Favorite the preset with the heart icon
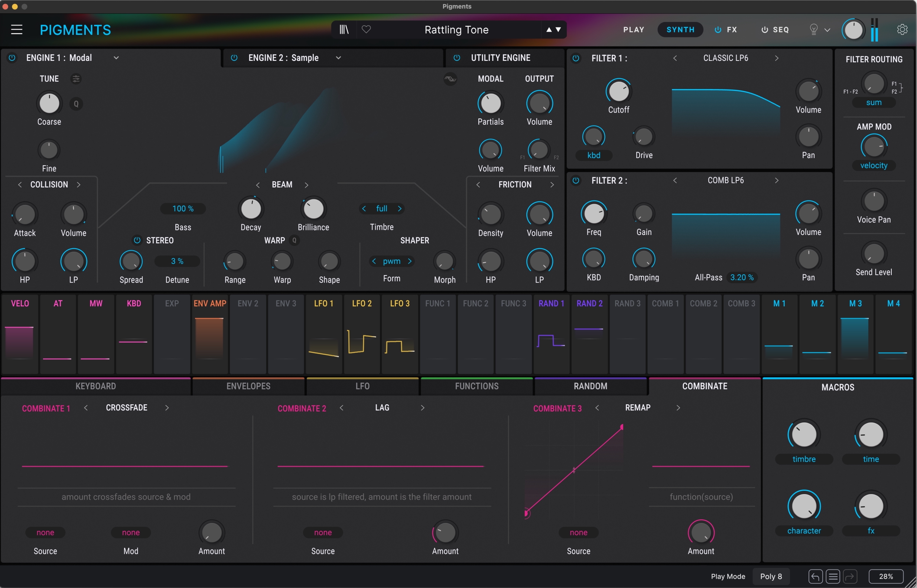 366,29
